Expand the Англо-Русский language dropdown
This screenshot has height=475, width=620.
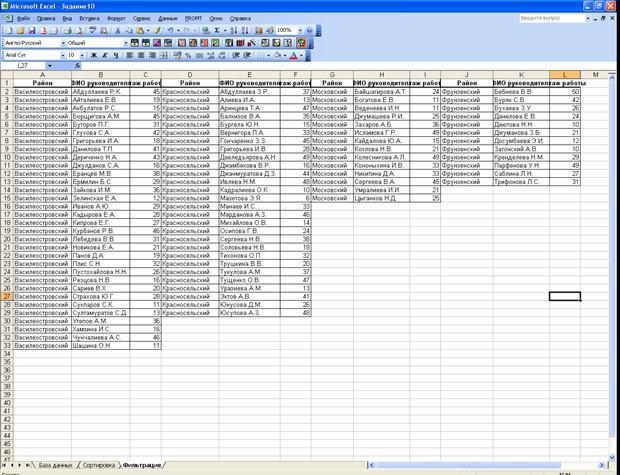[62, 43]
